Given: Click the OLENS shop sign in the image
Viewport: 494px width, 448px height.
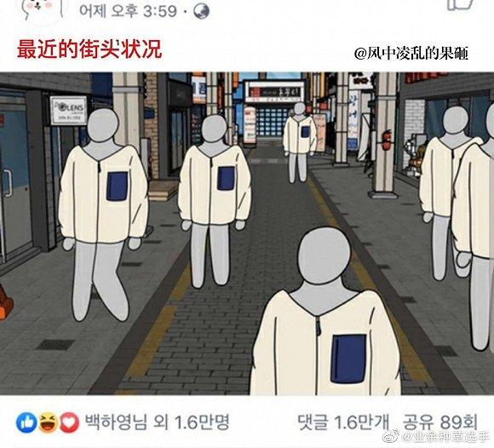Looking at the screenshot, I should point(69,110).
